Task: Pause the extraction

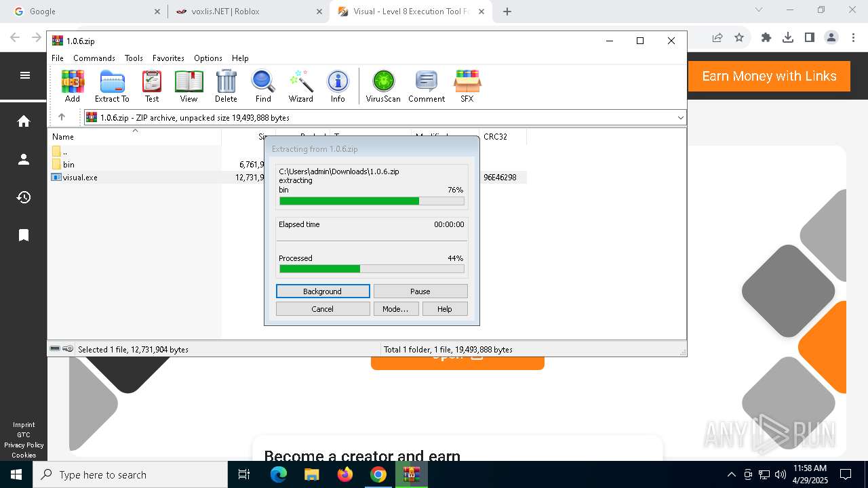Action: coord(420,291)
